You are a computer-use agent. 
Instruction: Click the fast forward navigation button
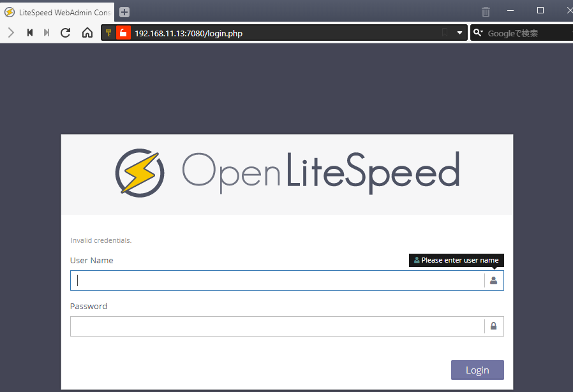point(47,33)
